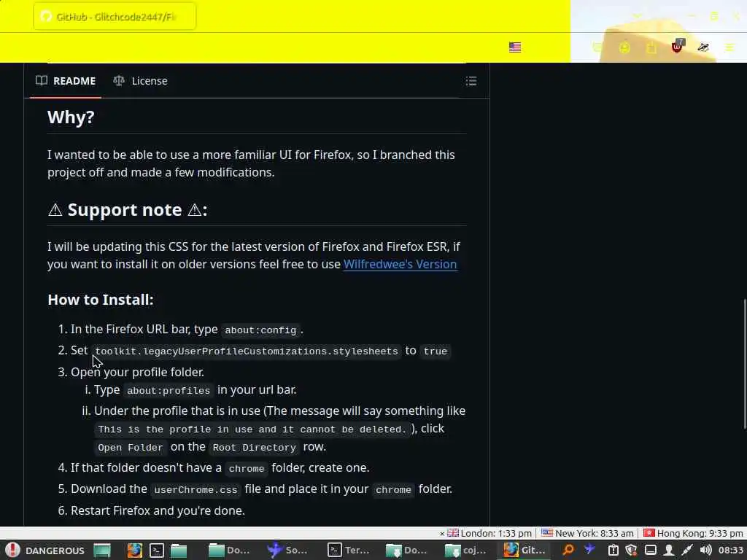The image size is (747, 560).
Task: Switch to the README tab
Action: (x=66, y=81)
